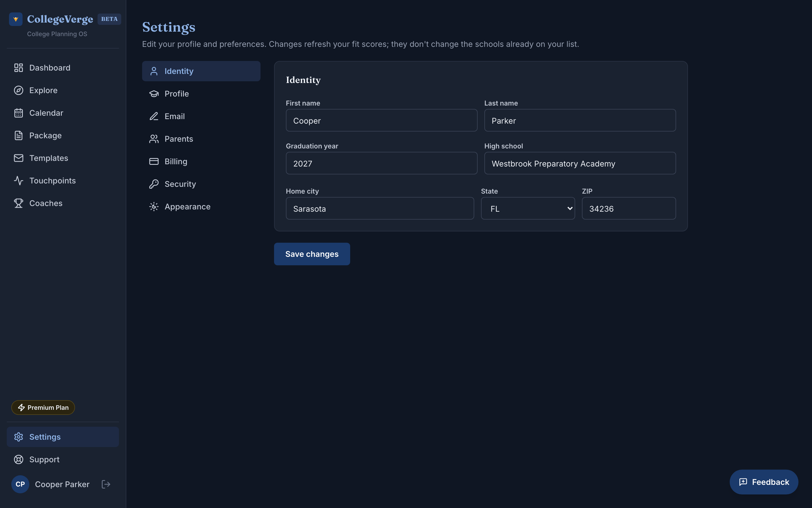Viewport: 812px width, 508px height.
Task: Click the Graduation year field
Action: pos(381,163)
